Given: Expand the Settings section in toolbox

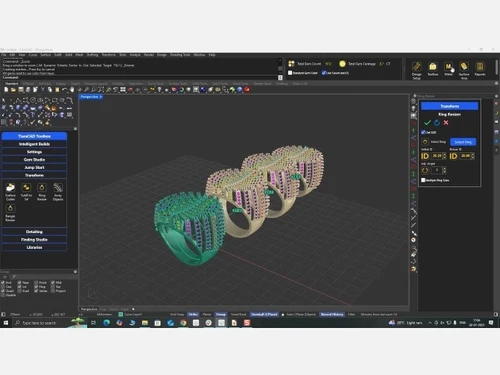Looking at the screenshot, I should [x=34, y=152].
